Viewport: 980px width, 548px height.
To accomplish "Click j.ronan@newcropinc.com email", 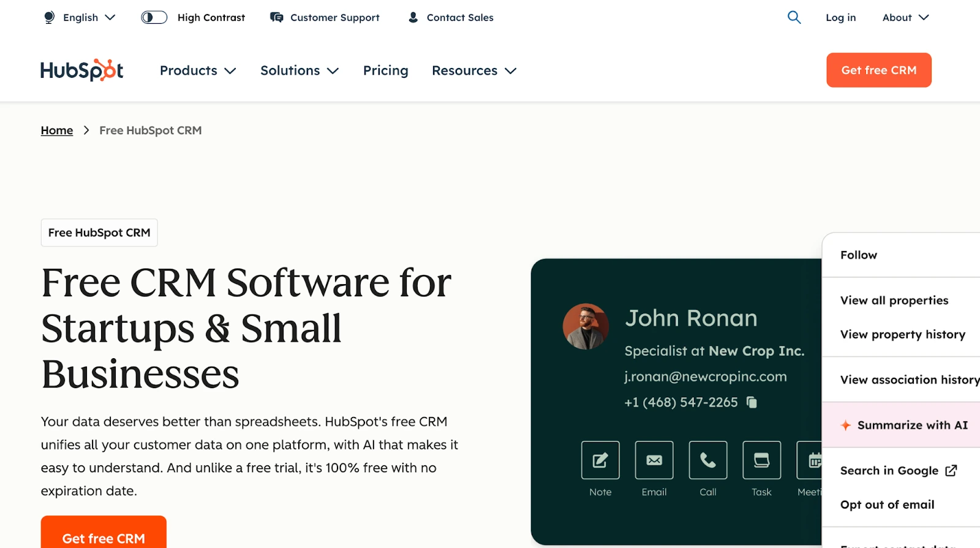I will 706,377.
